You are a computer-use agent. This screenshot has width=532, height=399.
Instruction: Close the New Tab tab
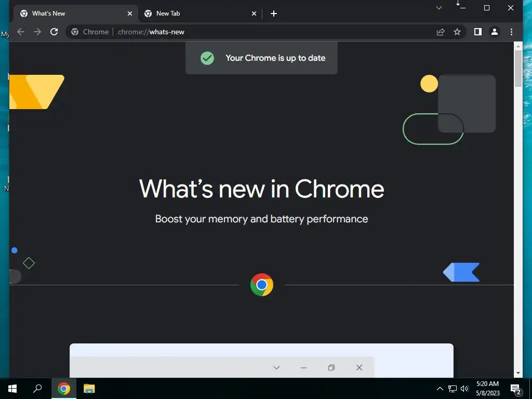click(254, 14)
